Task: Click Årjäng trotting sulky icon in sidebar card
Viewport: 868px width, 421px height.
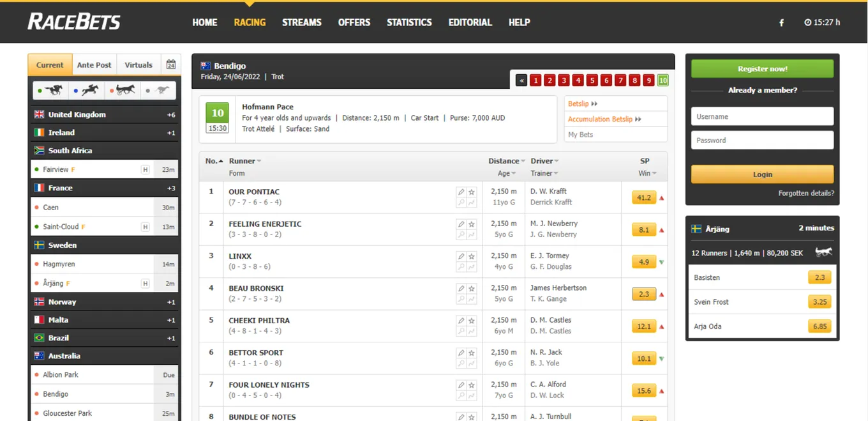Action: [x=823, y=252]
